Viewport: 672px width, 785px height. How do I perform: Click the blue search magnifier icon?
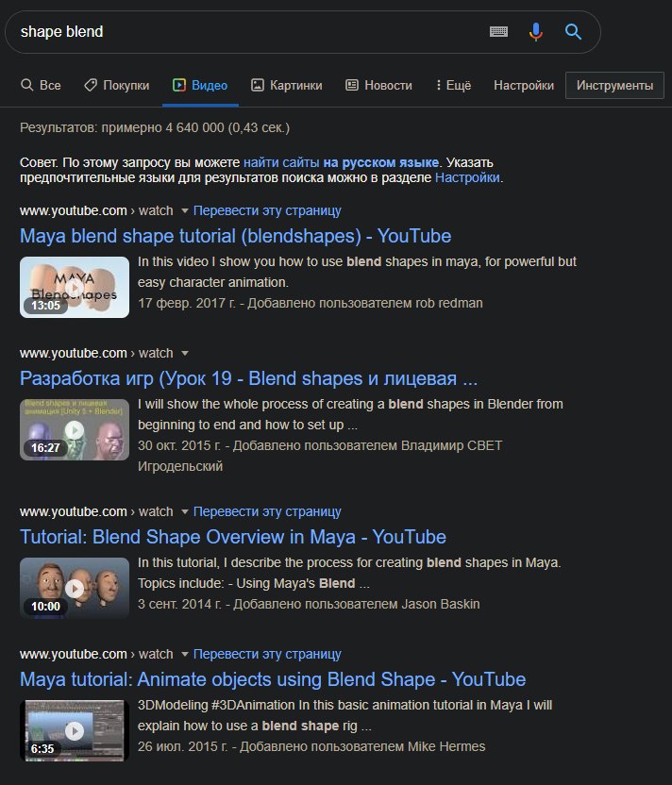tap(573, 32)
